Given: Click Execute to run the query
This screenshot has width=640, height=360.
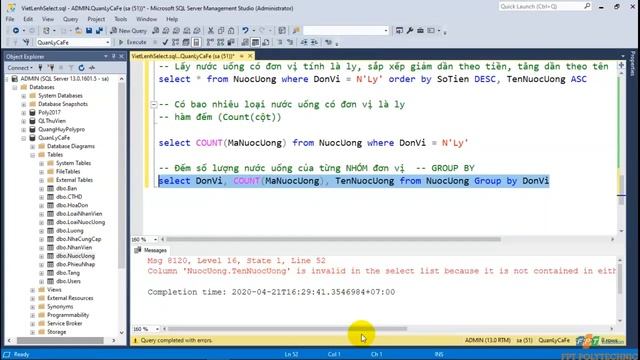Looking at the screenshot, I should click(132, 42).
